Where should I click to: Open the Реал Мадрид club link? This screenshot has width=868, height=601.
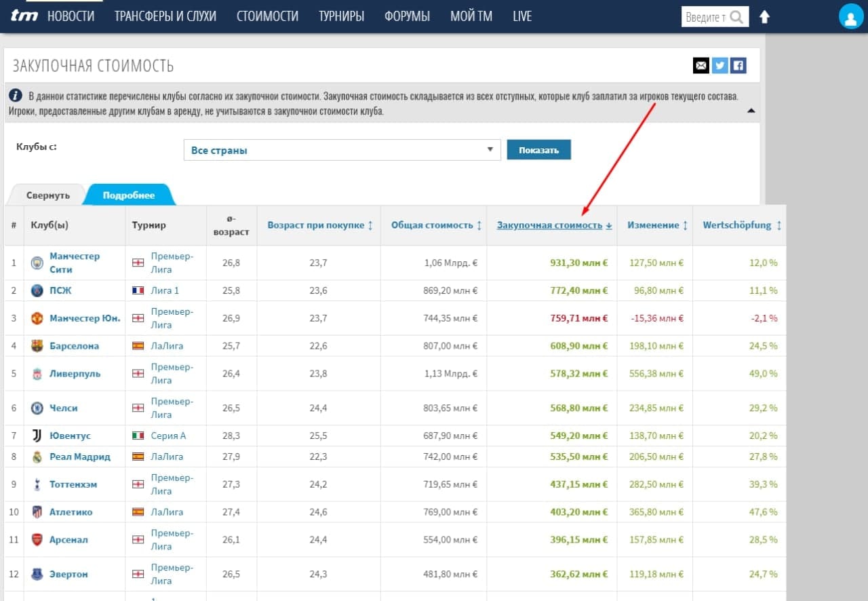click(80, 457)
